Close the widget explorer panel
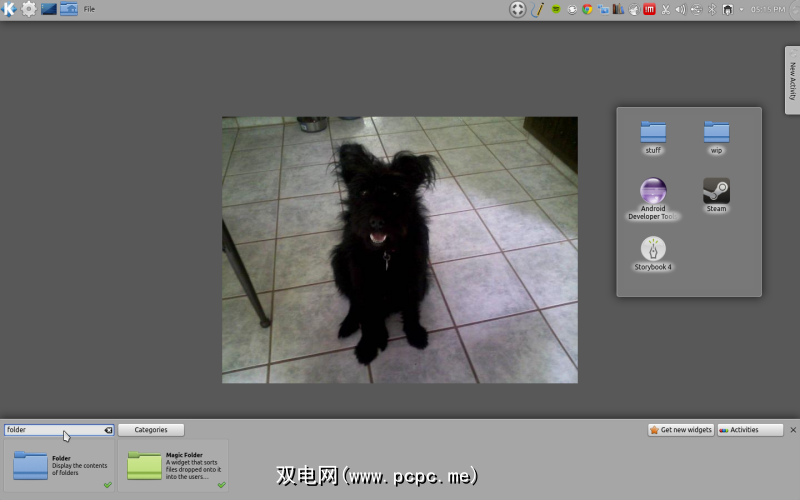Image resolution: width=800 pixels, height=500 pixels. click(793, 430)
